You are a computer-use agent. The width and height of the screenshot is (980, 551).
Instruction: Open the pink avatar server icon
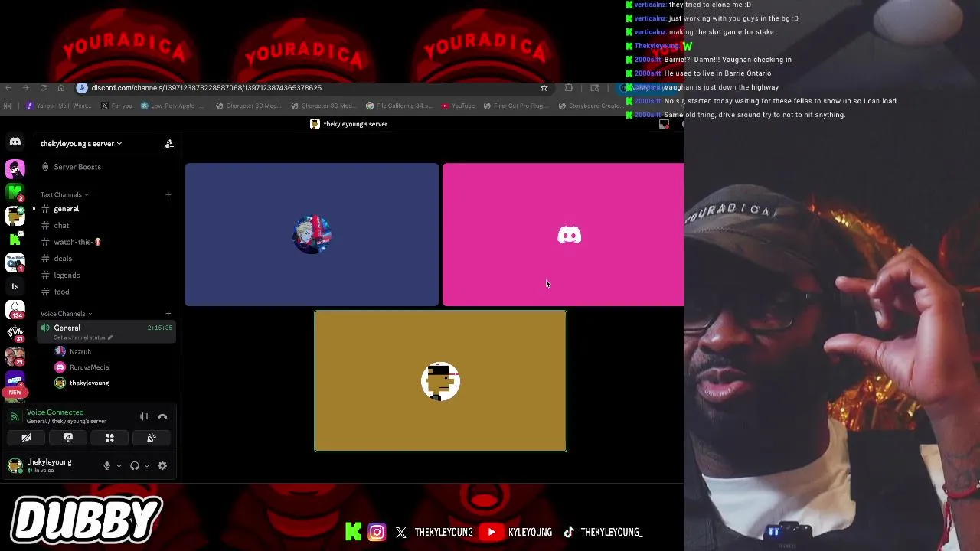(15, 168)
